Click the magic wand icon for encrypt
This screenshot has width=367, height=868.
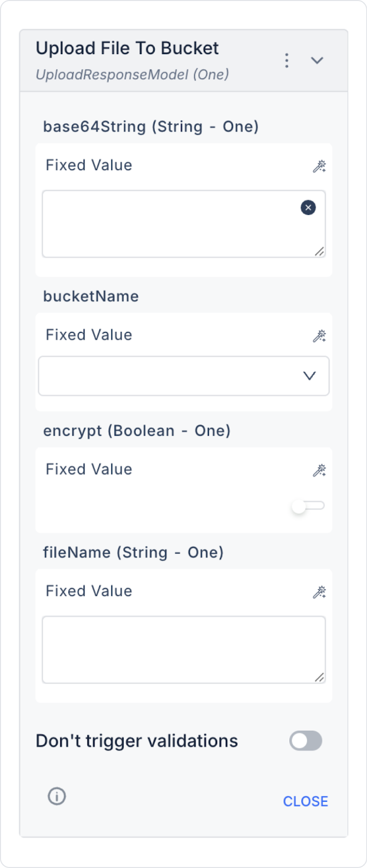coord(319,470)
